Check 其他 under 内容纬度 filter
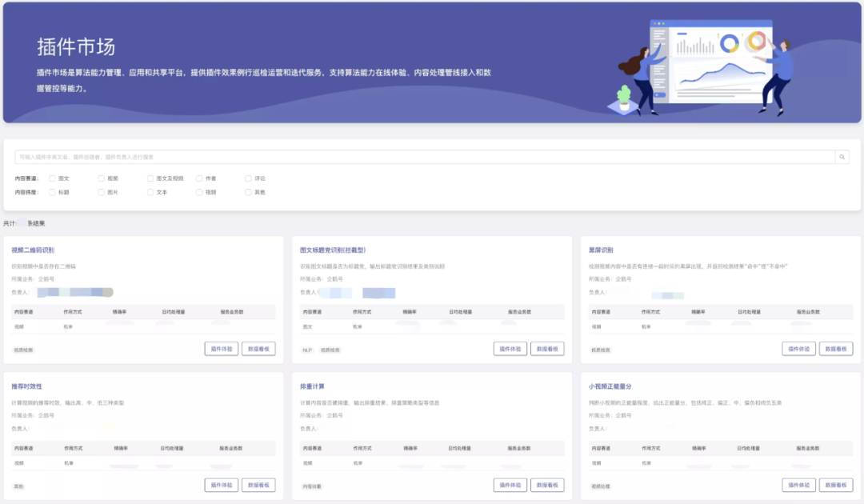Image resolution: width=864 pixels, height=504 pixels. coord(248,192)
